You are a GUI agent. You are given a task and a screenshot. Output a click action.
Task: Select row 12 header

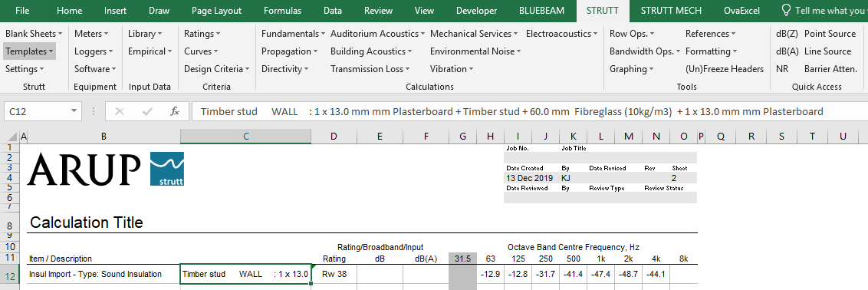click(11, 275)
